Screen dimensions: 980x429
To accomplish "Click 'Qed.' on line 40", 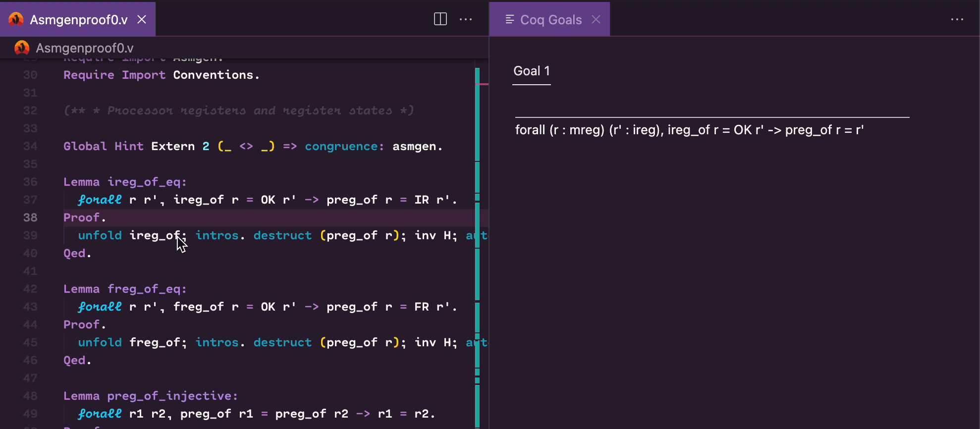I will [x=77, y=253].
